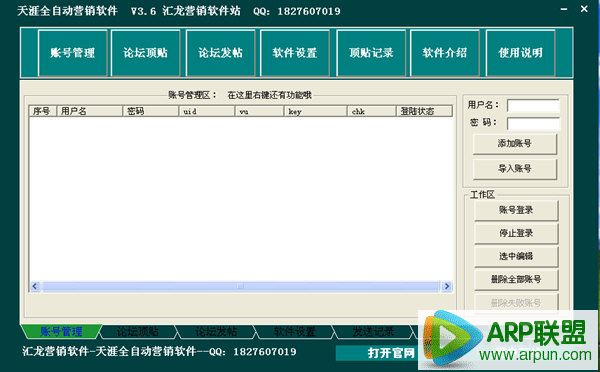
Task: Select the bottom 论坛顶帖 tab
Action: (x=138, y=332)
